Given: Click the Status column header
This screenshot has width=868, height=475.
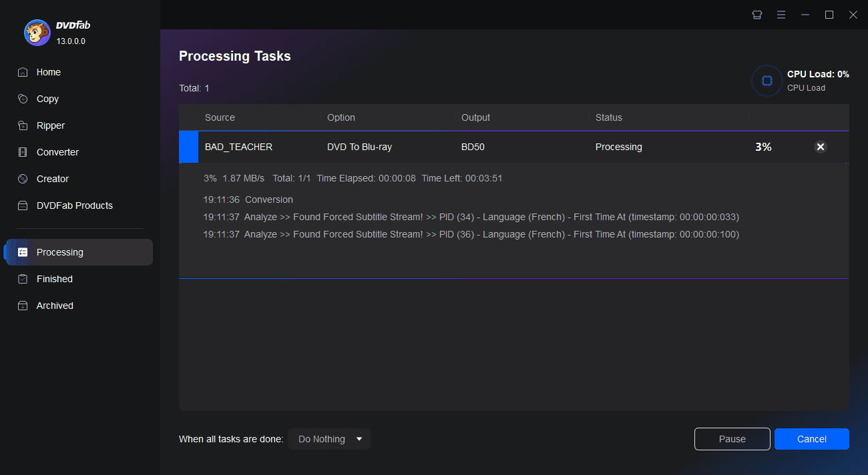Looking at the screenshot, I should 608,117.
